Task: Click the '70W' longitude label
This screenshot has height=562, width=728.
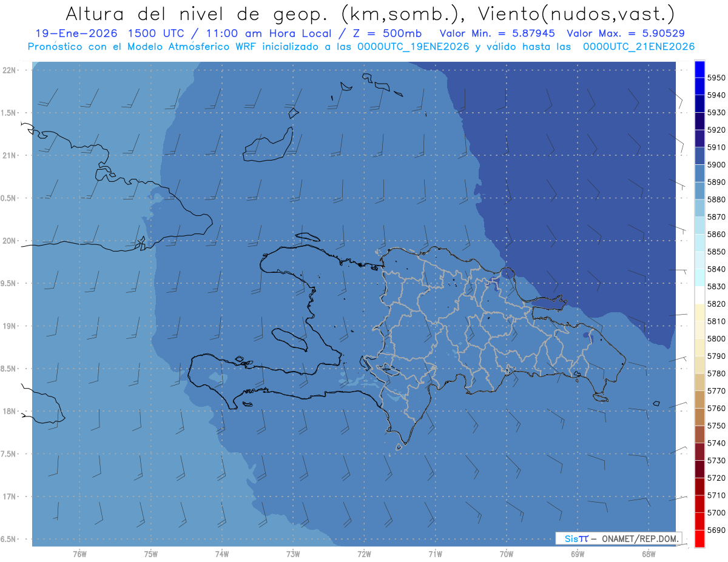Action: pos(506,554)
